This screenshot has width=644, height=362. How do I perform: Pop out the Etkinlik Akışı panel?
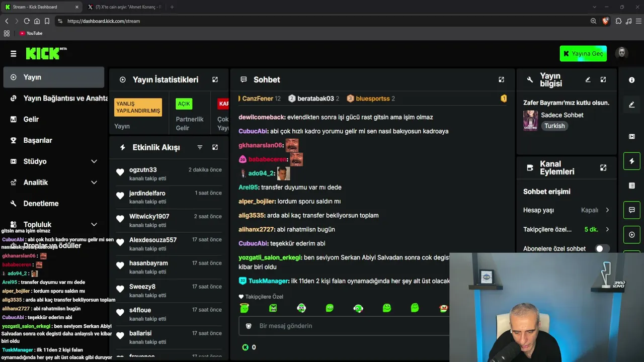[215, 147]
